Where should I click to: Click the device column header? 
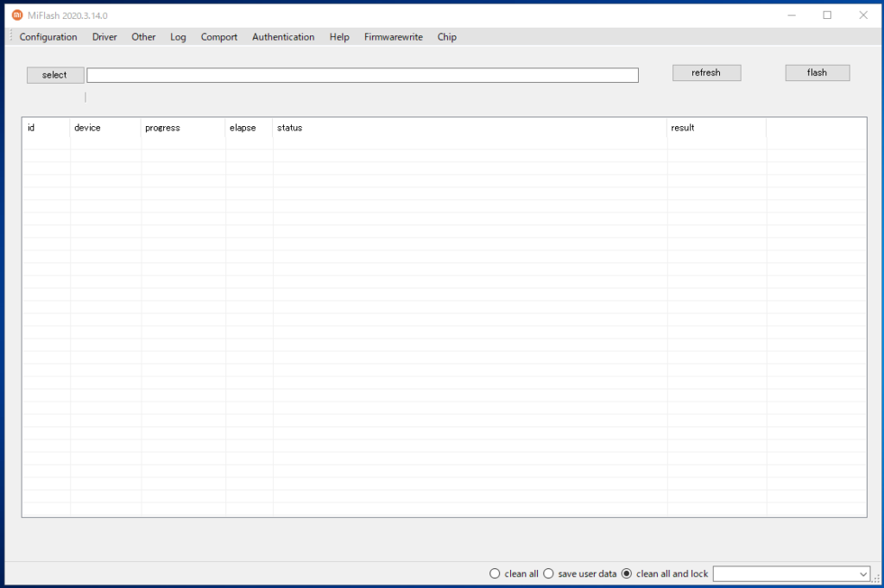(x=89, y=127)
